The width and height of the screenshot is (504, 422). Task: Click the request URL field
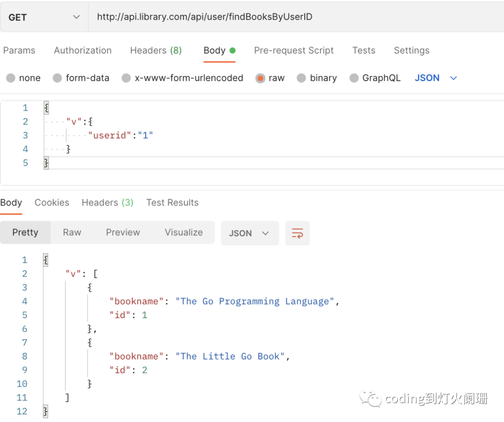pyautogui.click(x=296, y=17)
